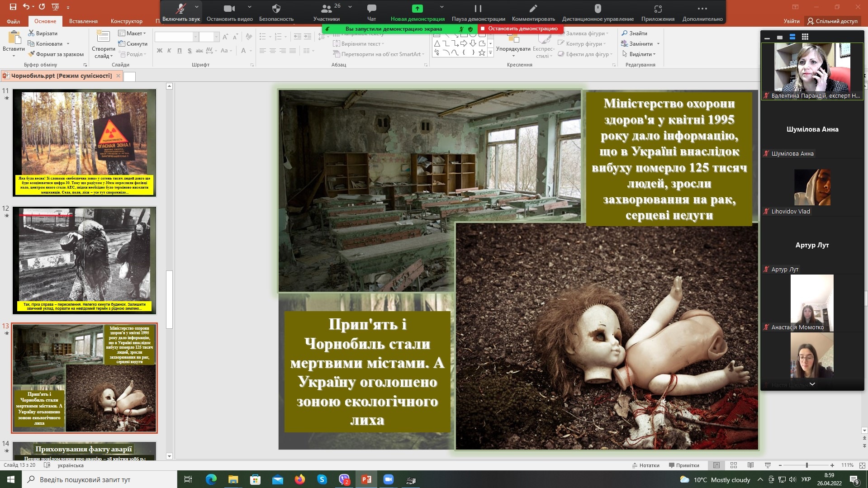Click Спільний доступ share button

pos(832,21)
